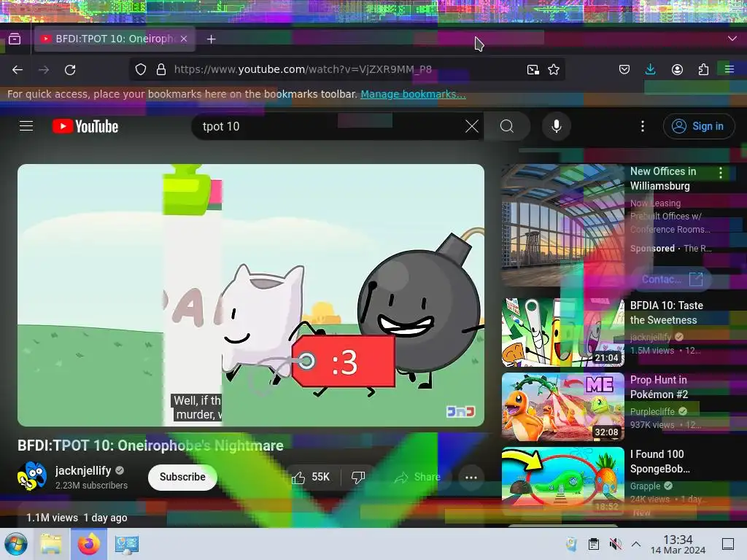Open the file manager from the taskbar

click(51, 544)
